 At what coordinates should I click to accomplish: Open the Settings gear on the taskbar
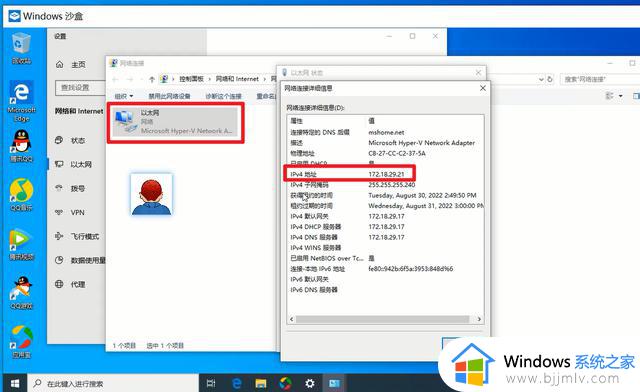click(310, 383)
